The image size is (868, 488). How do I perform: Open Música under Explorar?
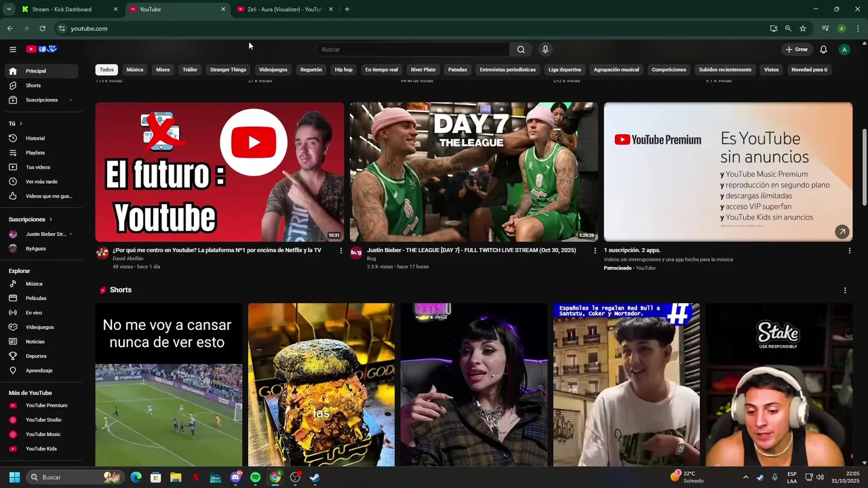coord(41,284)
